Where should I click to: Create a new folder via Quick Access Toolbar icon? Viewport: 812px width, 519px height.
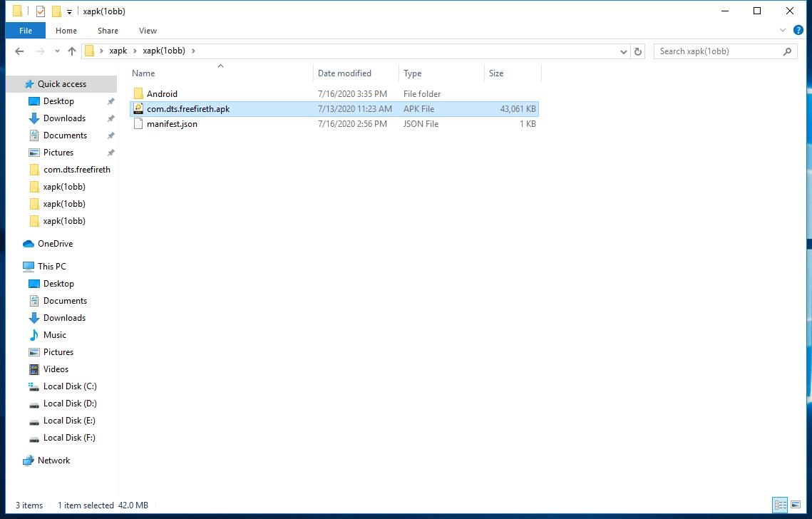(56, 11)
